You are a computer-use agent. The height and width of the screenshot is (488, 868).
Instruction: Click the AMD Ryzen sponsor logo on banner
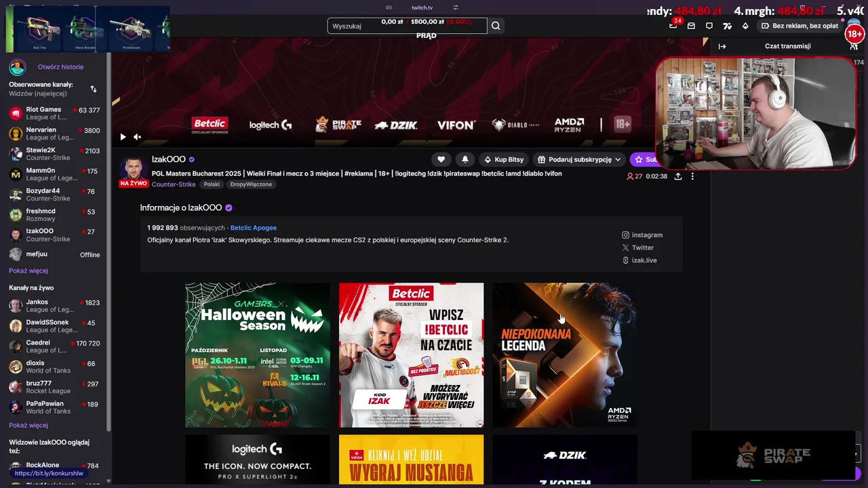pos(569,125)
